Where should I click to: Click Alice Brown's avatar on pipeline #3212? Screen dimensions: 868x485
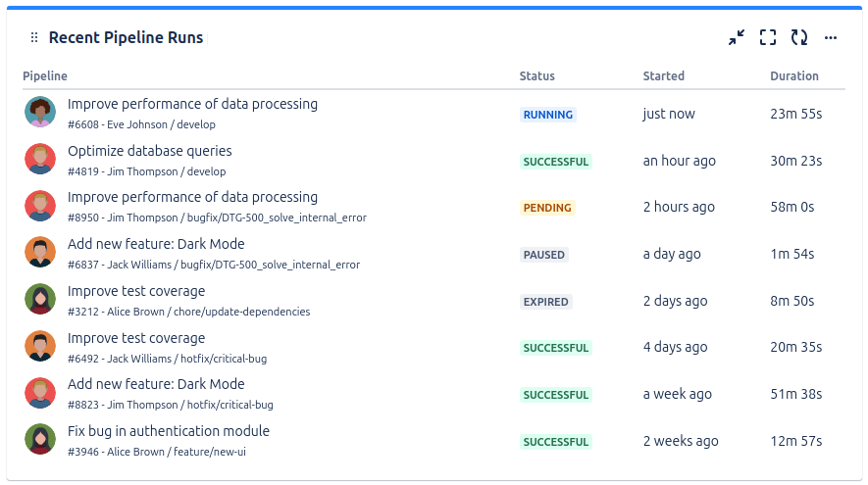click(x=40, y=300)
